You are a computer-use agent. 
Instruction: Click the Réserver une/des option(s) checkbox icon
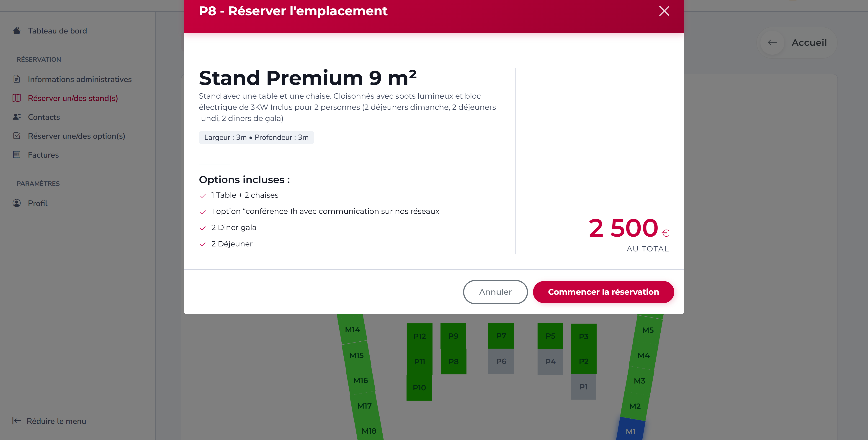point(16,136)
